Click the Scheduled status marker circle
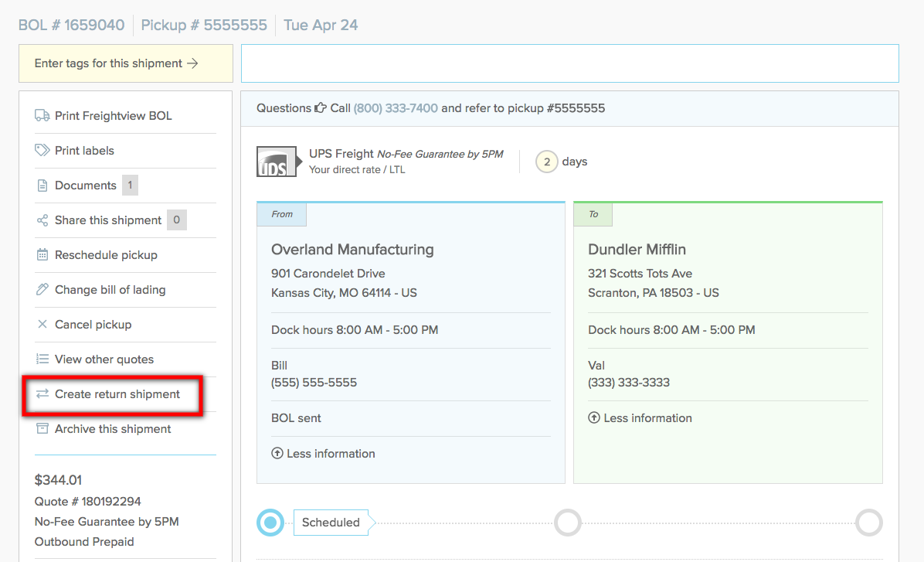 pos(270,523)
